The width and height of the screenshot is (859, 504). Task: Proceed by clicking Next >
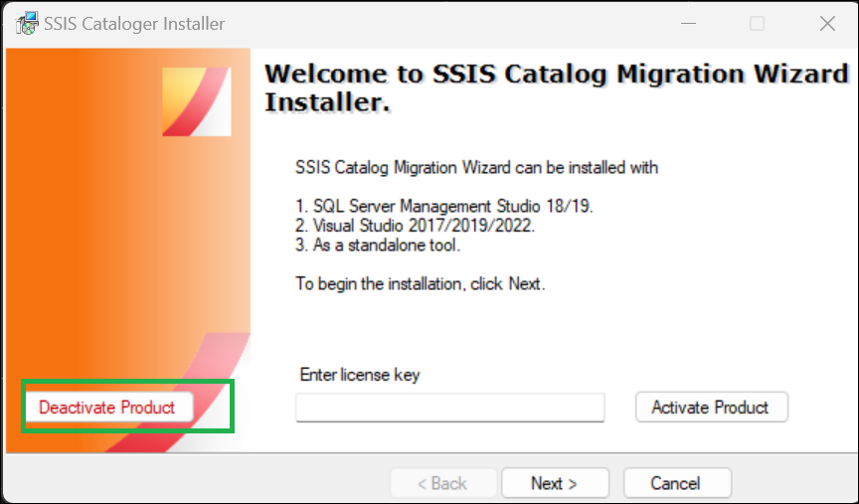pos(555,483)
